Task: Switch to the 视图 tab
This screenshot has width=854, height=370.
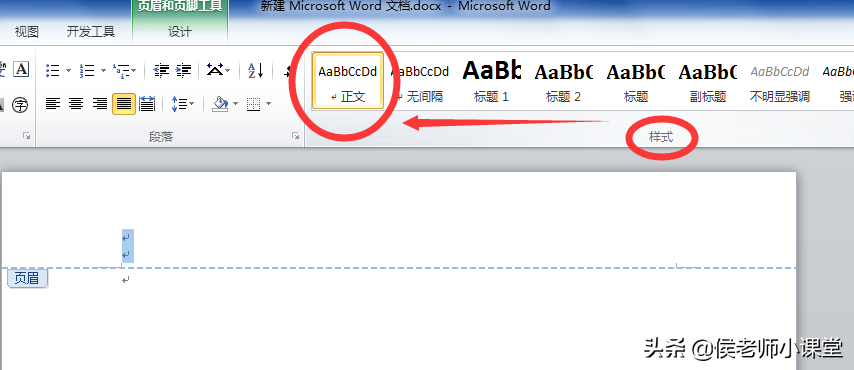Action: pyautogui.click(x=27, y=32)
